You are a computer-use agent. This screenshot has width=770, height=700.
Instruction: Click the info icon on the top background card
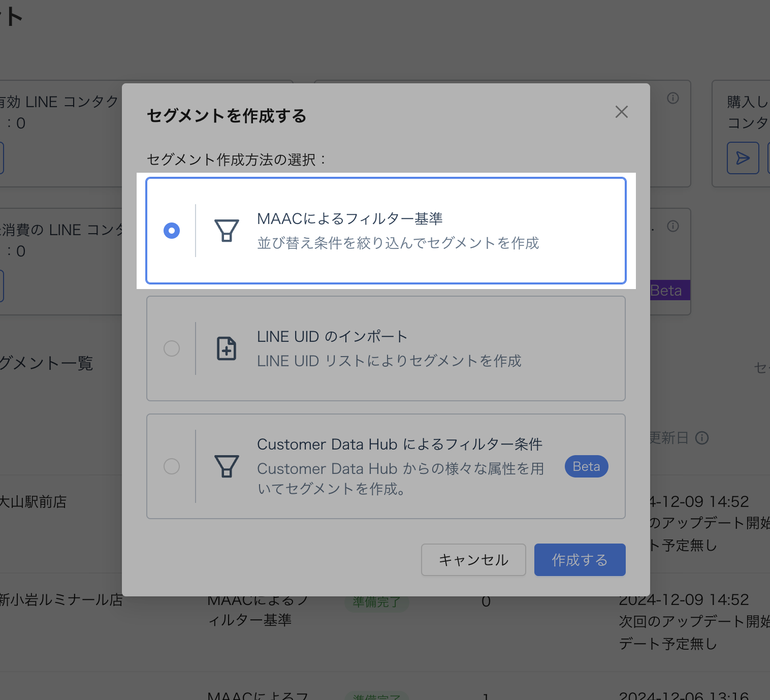(673, 98)
